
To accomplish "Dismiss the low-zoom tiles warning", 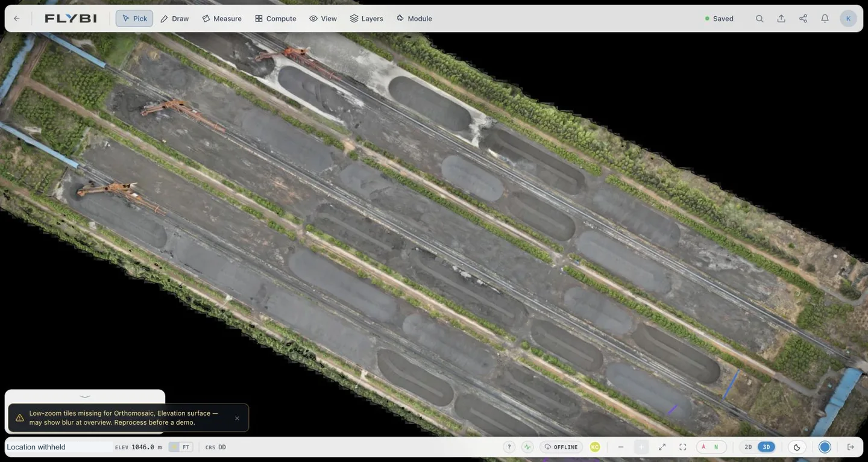I will click(237, 418).
